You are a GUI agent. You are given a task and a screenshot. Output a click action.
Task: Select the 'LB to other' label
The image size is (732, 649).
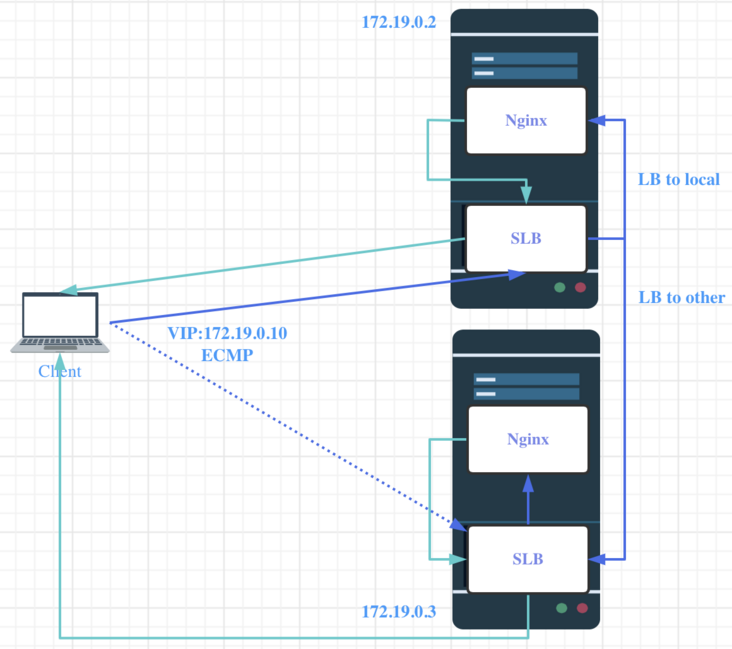682,297
